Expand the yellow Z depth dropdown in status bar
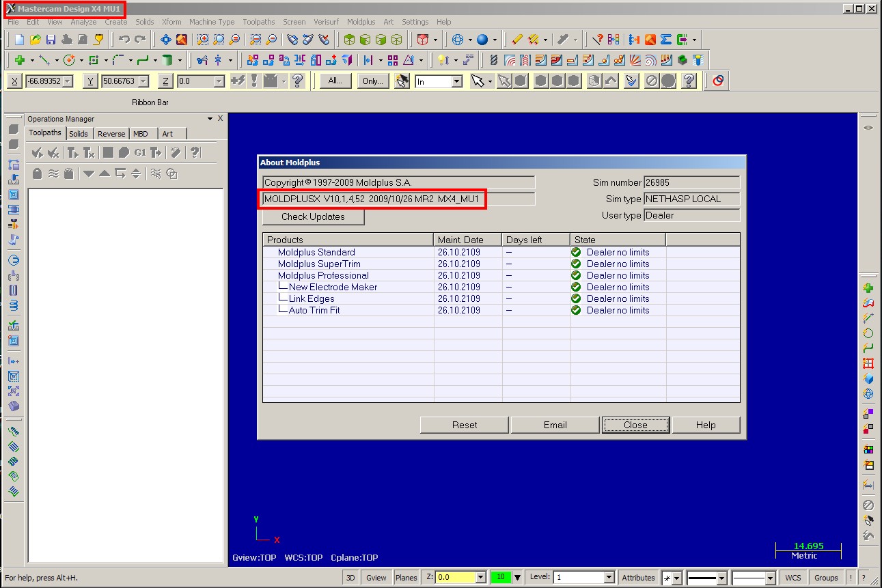Image resolution: width=882 pixels, height=588 pixels. pyautogui.click(x=480, y=578)
